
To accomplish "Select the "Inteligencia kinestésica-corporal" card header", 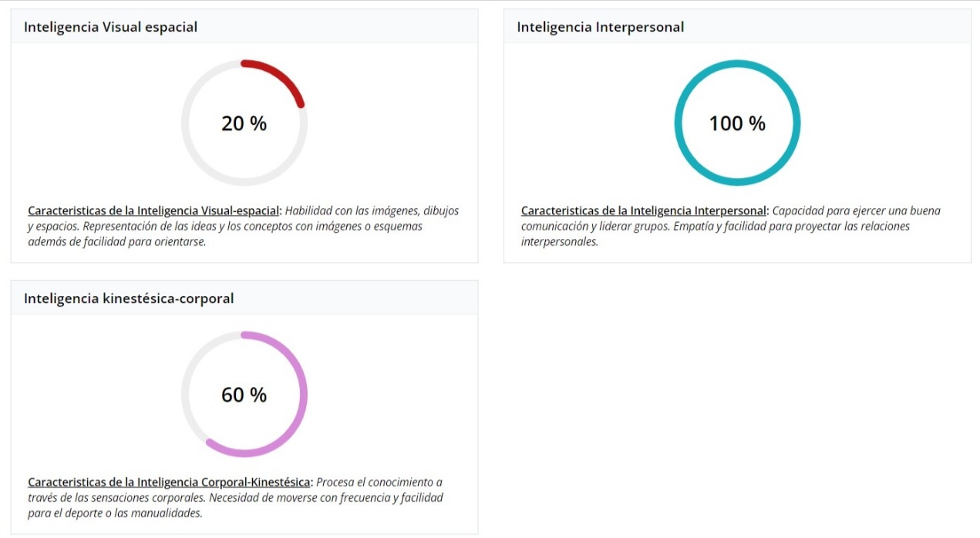I will 129,298.
